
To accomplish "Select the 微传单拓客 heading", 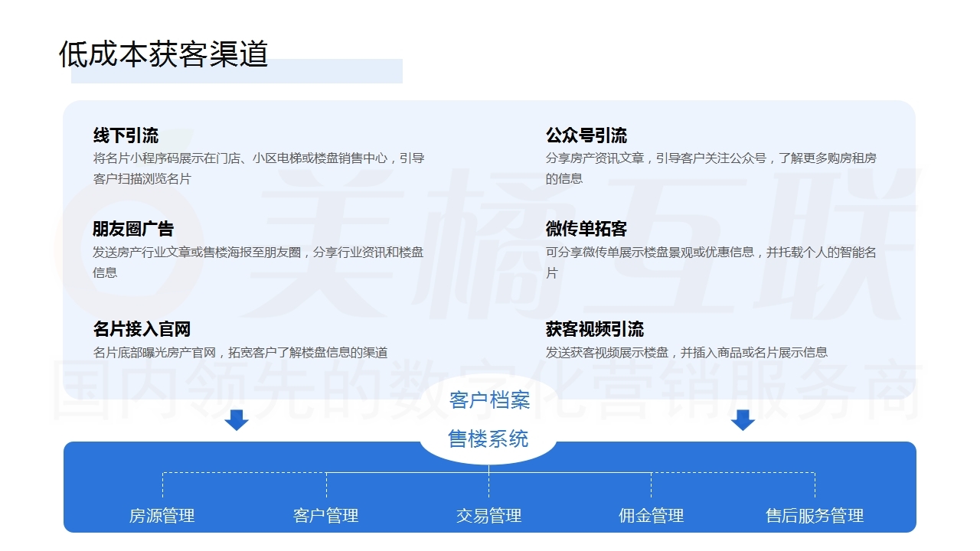I will point(586,229).
